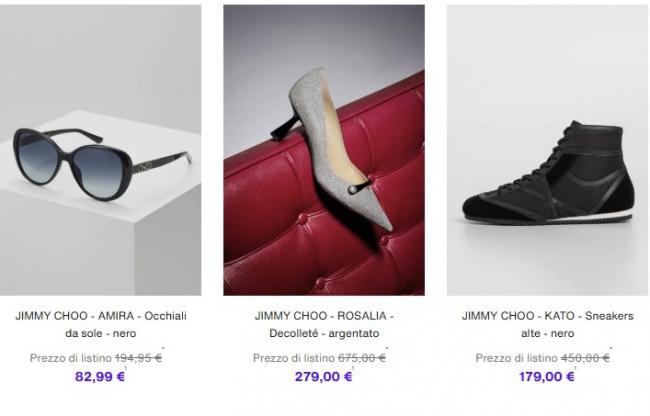This screenshot has height=416, width=650.
Task: Click the crossed-out 450,00 € list price
Action: click(585, 358)
